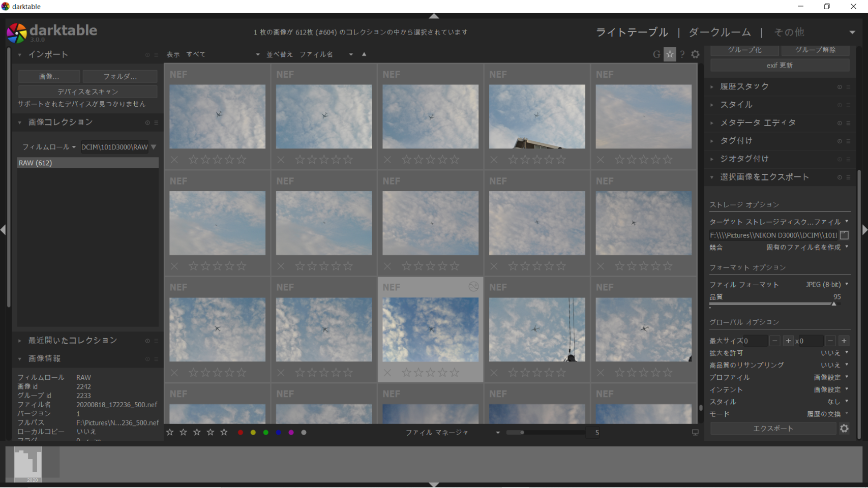
Task: Expand the 履歴スタック panel
Action: point(744,87)
